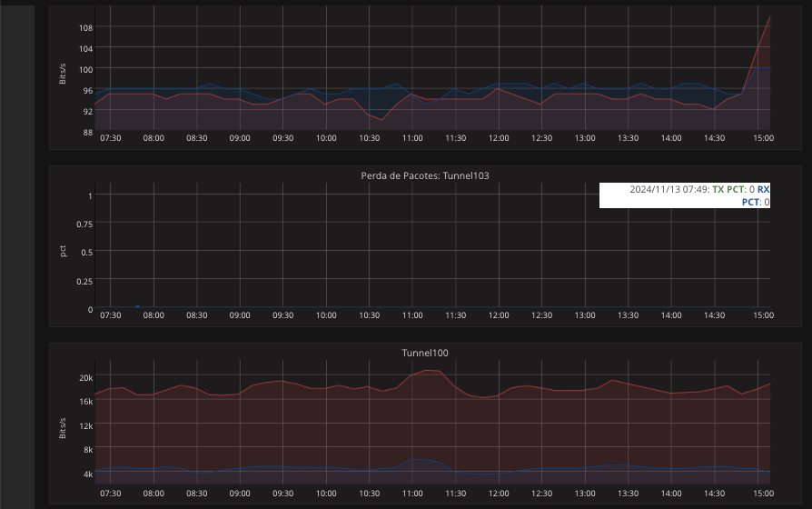
Task: Click the Bits/s axis title of Tunnel100 chart
Action: [64, 427]
